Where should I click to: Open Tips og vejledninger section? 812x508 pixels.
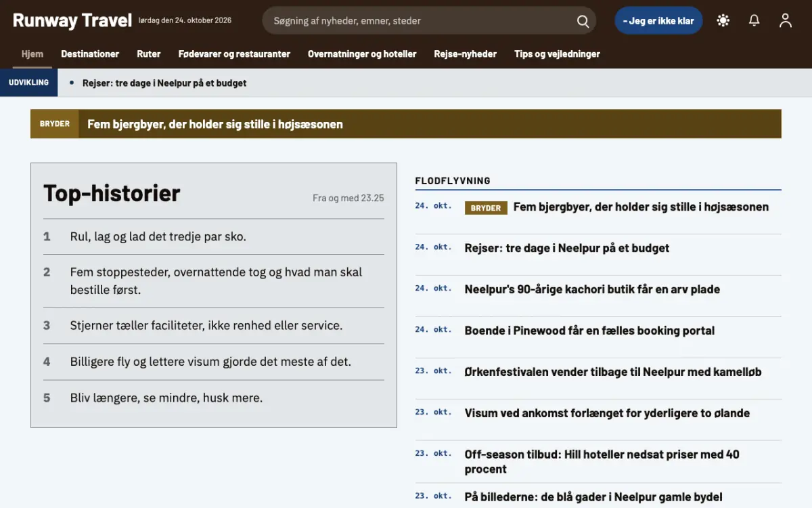(557, 54)
